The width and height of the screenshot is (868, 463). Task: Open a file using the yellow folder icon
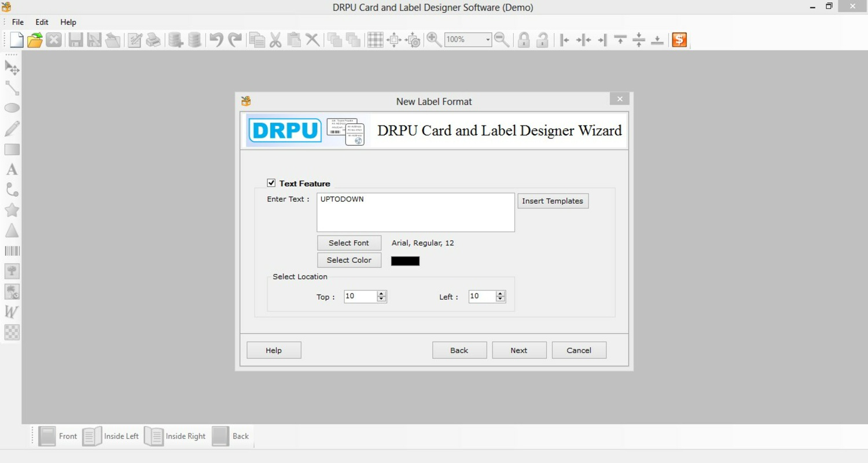(35, 39)
